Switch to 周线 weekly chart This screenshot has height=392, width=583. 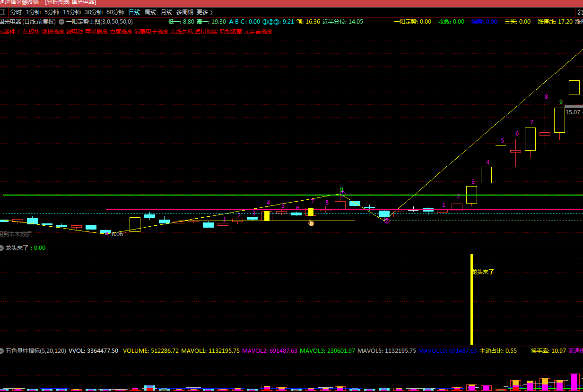[x=150, y=12]
